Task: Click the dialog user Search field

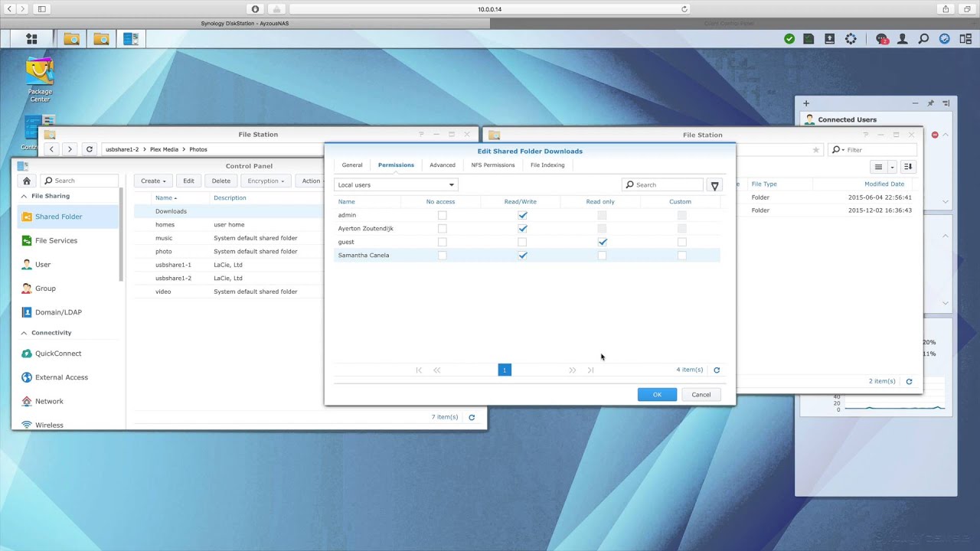Action: [662, 184]
